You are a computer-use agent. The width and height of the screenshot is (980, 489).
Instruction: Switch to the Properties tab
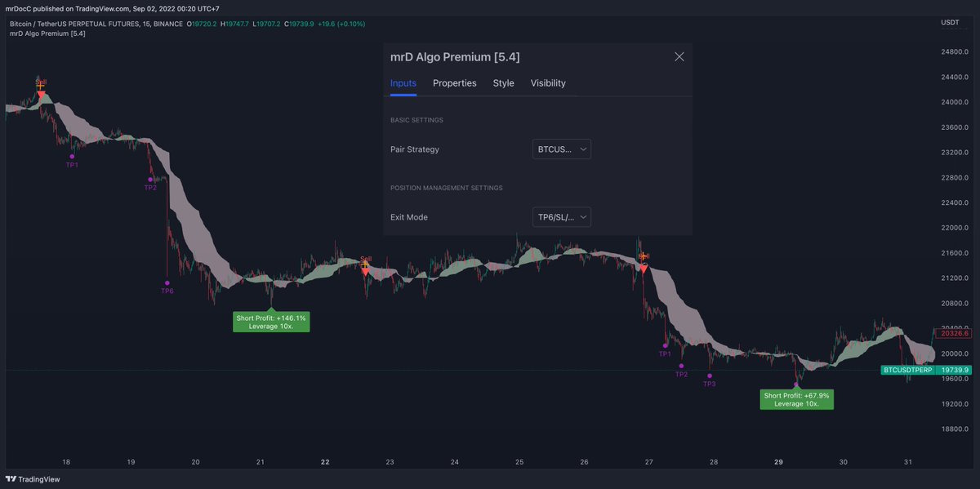tap(454, 82)
